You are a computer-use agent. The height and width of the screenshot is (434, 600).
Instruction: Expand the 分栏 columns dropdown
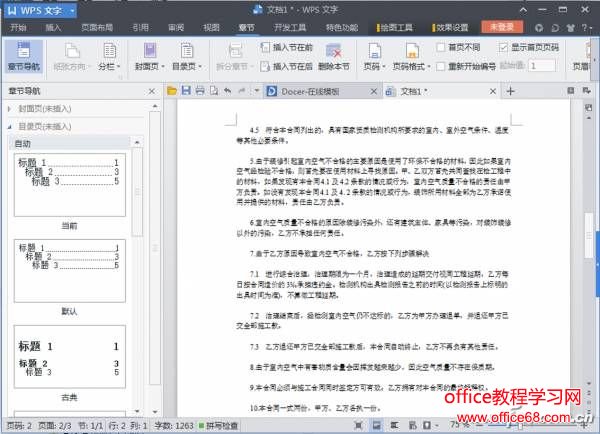coord(106,66)
